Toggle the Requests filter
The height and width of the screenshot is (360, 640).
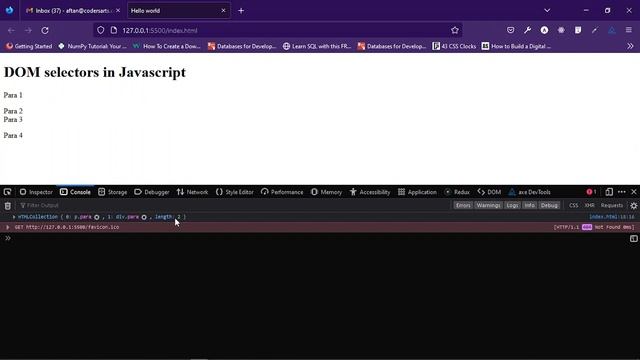[x=611, y=205]
